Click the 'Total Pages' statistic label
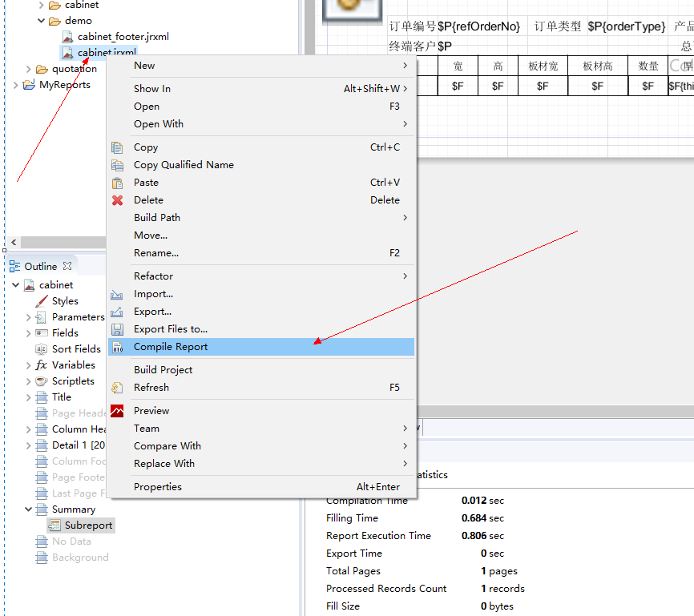694x616 pixels. [353, 571]
